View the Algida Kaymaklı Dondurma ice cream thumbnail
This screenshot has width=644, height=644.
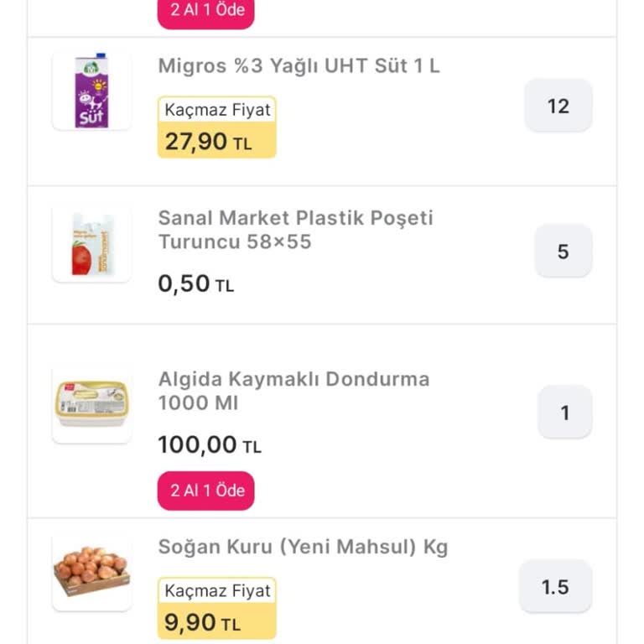pyautogui.click(x=91, y=404)
